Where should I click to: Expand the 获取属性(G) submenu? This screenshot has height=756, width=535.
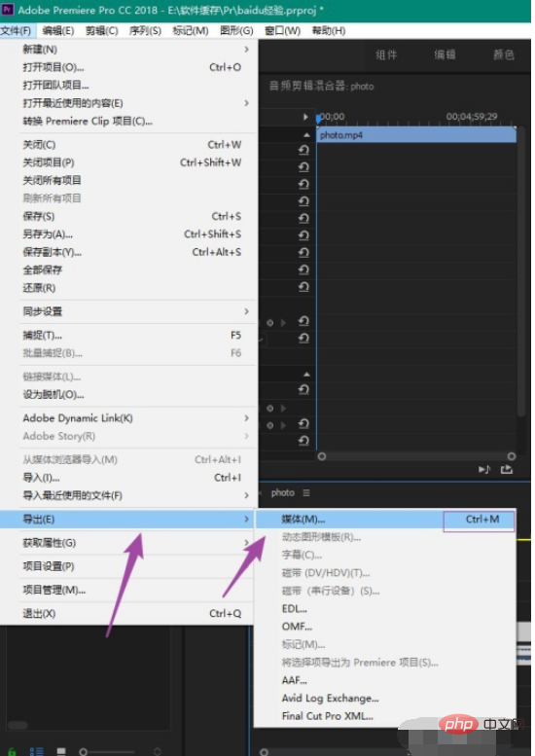(x=127, y=543)
